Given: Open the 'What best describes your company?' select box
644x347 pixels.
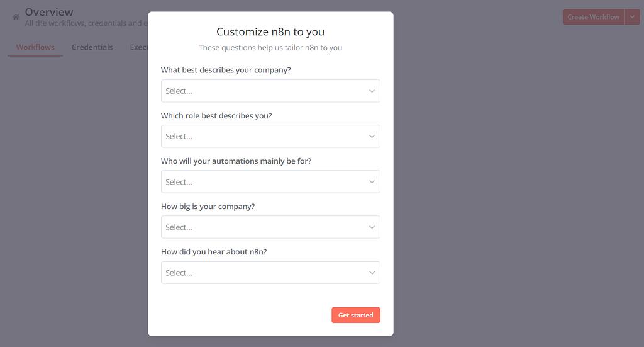Looking at the screenshot, I should pyautogui.click(x=264, y=91).
